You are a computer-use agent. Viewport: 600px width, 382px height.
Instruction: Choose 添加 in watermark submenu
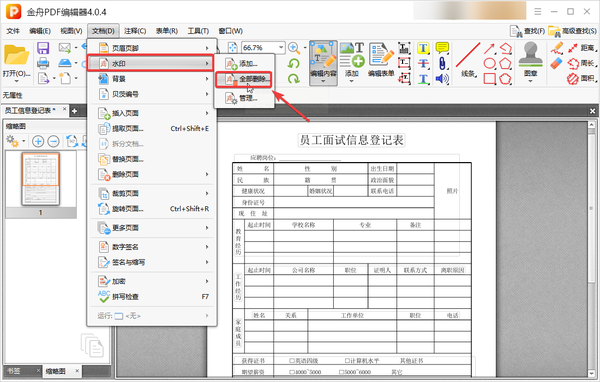click(244, 64)
